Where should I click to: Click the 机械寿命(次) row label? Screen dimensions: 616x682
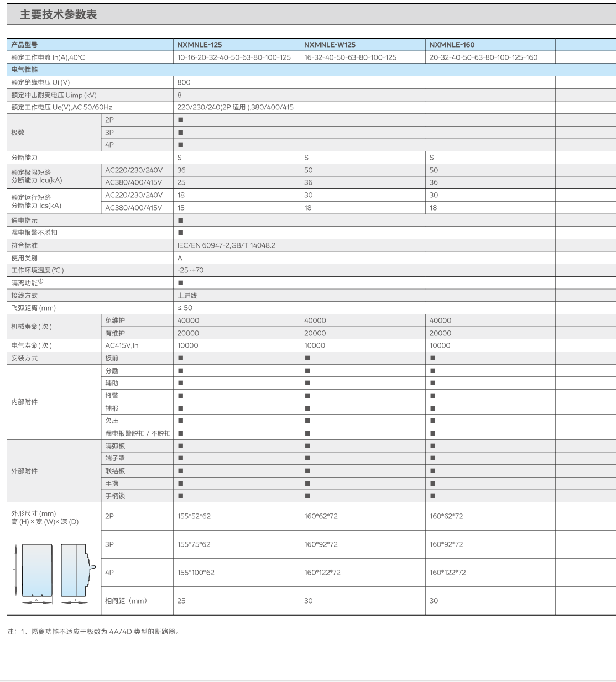(32, 327)
